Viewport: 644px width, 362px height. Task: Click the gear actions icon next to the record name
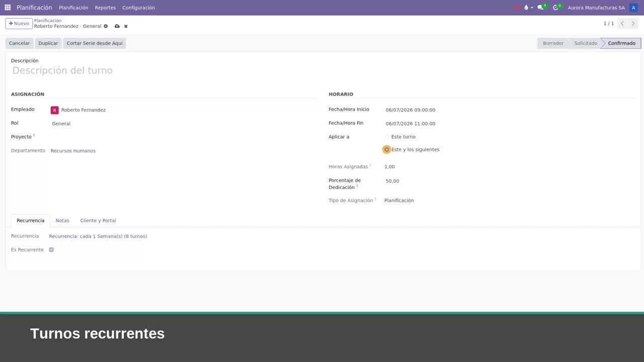[106, 26]
